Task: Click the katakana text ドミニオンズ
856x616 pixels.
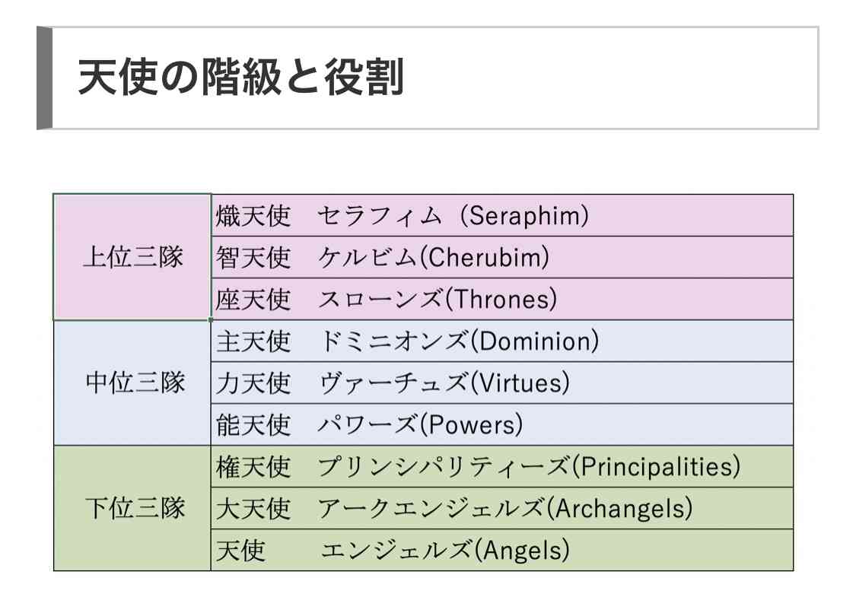Action: tap(393, 341)
